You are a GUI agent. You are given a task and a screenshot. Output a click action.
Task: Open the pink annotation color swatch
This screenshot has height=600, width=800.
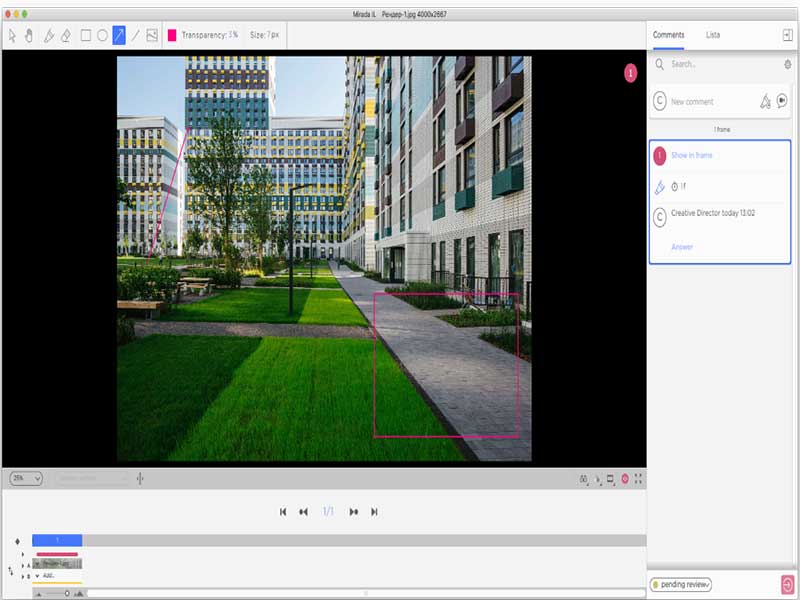click(172, 35)
